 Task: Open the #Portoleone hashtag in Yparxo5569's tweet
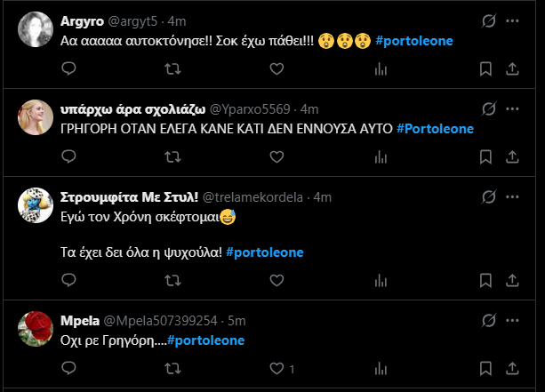(x=434, y=129)
